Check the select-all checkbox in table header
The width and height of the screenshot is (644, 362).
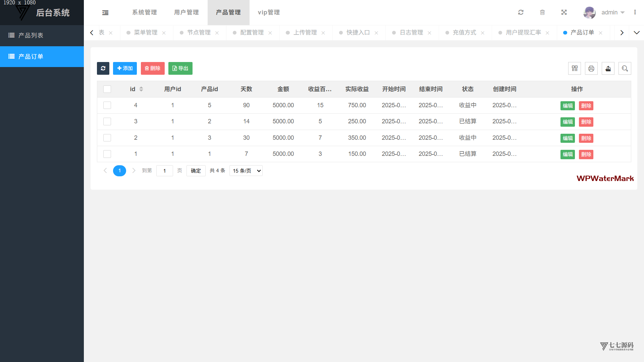107,89
